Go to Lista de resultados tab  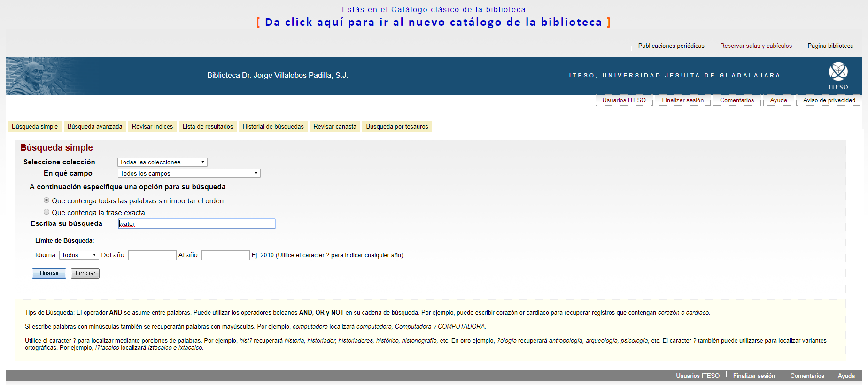tap(208, 126)
